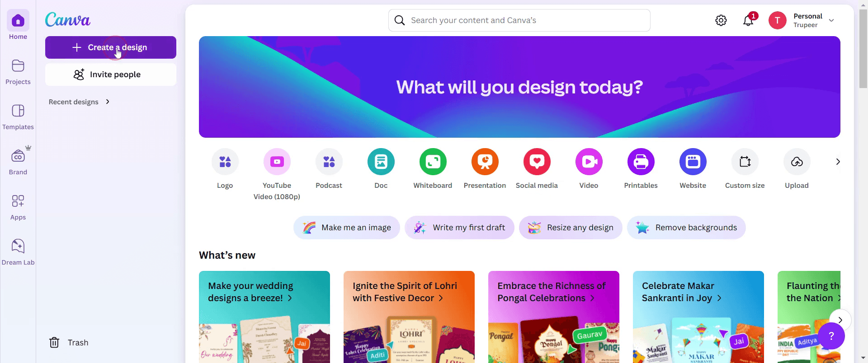The width and height of the screenshot is (868, 363).
Task: Open the Printables category icon
Action: click(x=641, y=162)
